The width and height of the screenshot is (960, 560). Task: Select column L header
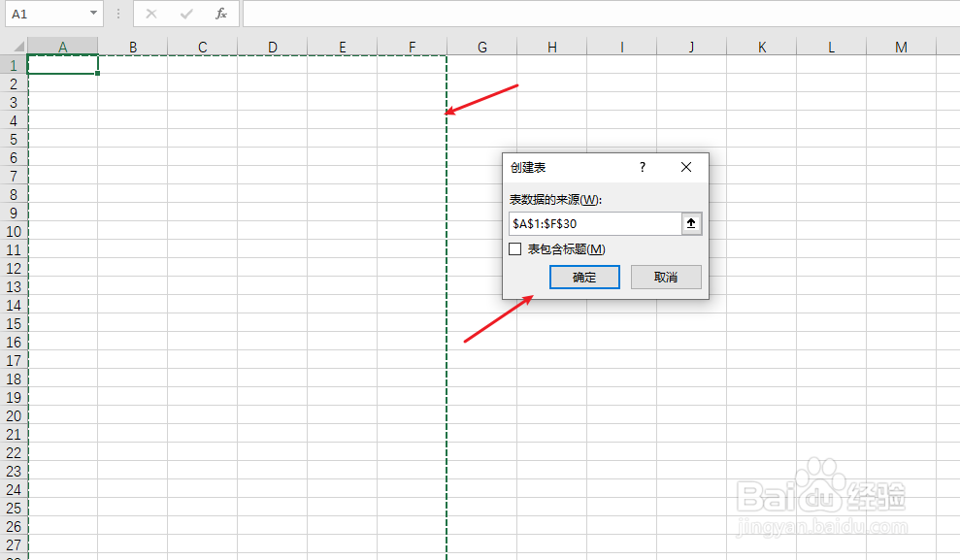[832, 47]
